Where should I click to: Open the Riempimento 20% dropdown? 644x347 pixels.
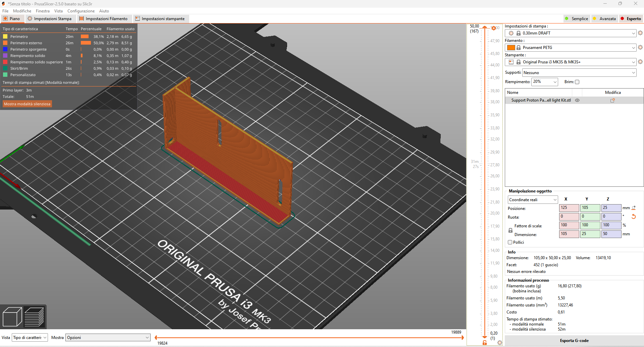pyautogui.click(x=545, y=82)
